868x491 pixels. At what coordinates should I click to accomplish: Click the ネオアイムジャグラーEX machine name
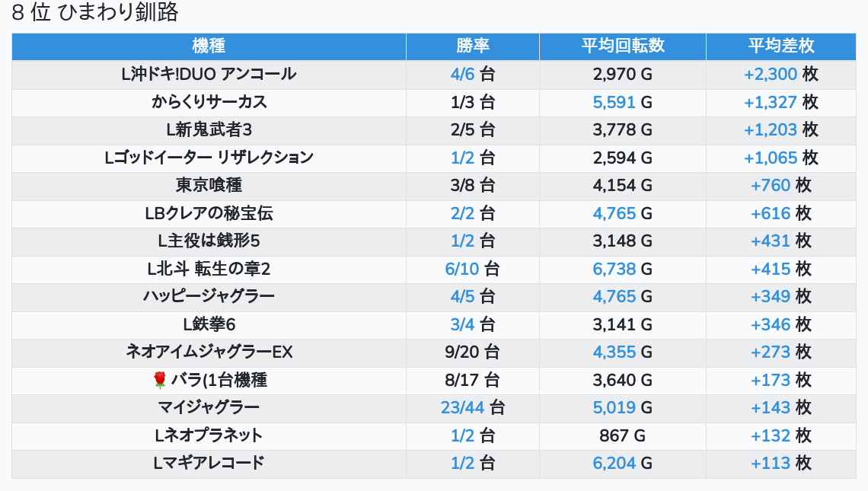(209, 352)
